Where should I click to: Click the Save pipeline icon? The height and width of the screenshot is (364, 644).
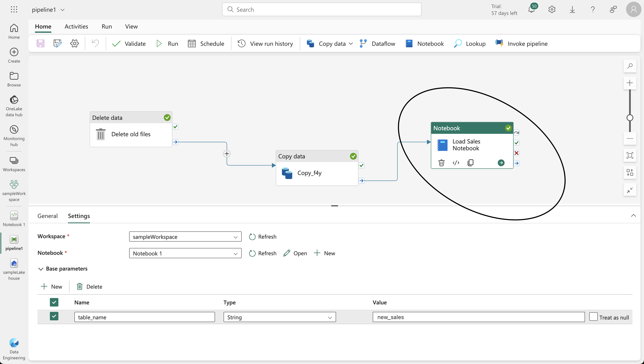40,43
